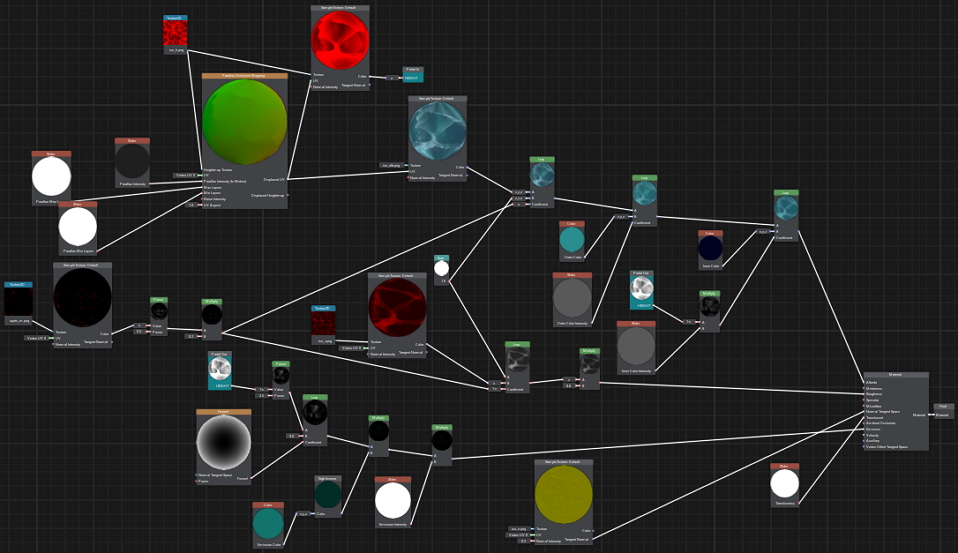Open the Inner Color dark navy swatch

(x=710, y=249)
